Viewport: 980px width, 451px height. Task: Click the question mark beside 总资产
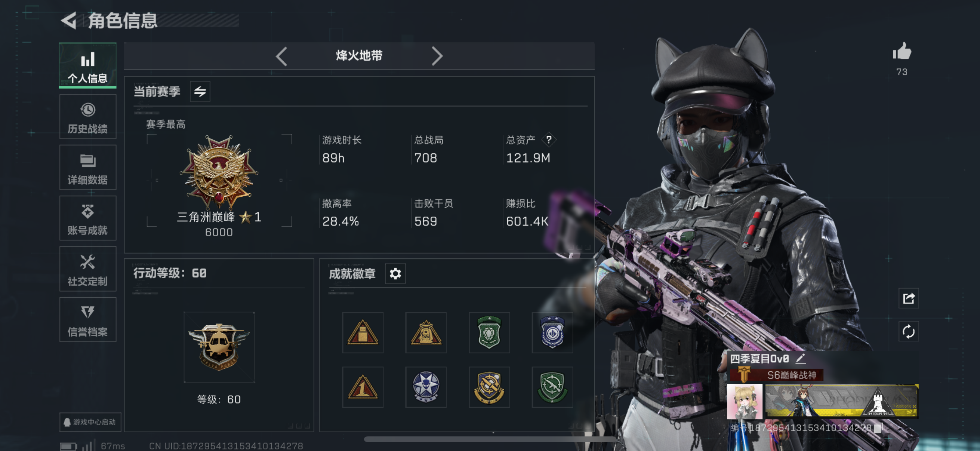(549, 140)
